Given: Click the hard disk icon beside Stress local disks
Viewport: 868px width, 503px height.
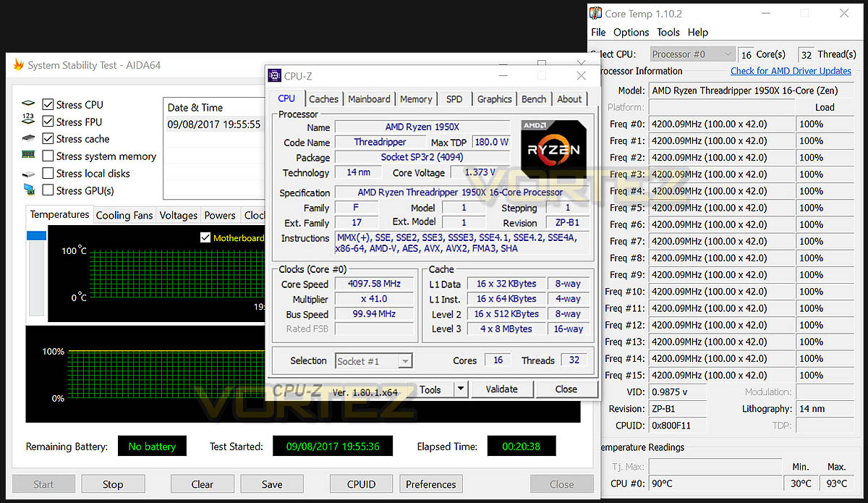Looking at the screenshot, I should 28,174.
